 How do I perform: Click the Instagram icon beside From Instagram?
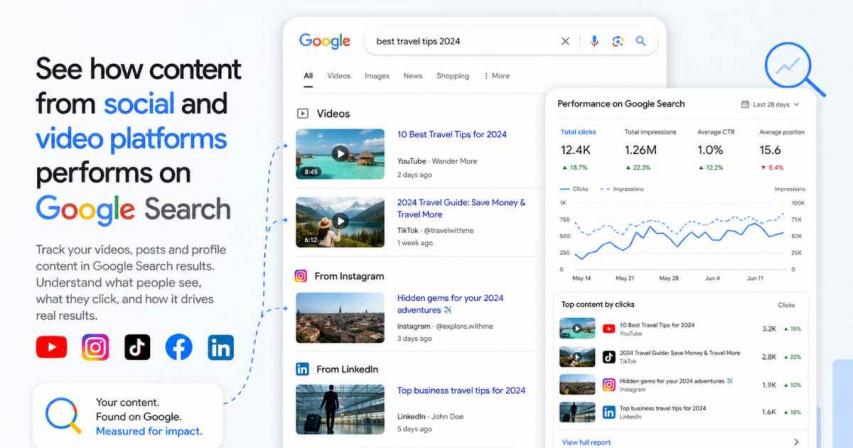click(x=301, y=276)
